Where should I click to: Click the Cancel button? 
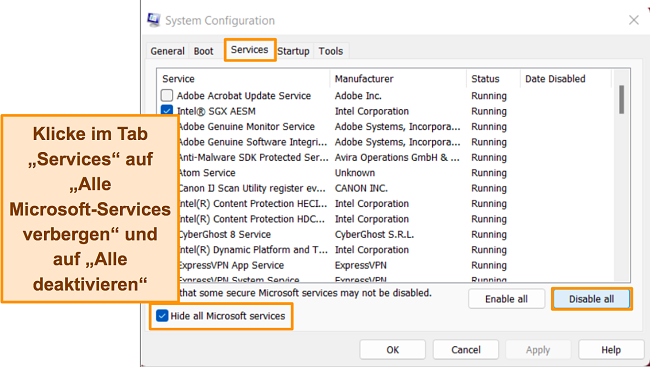(466, 350)
